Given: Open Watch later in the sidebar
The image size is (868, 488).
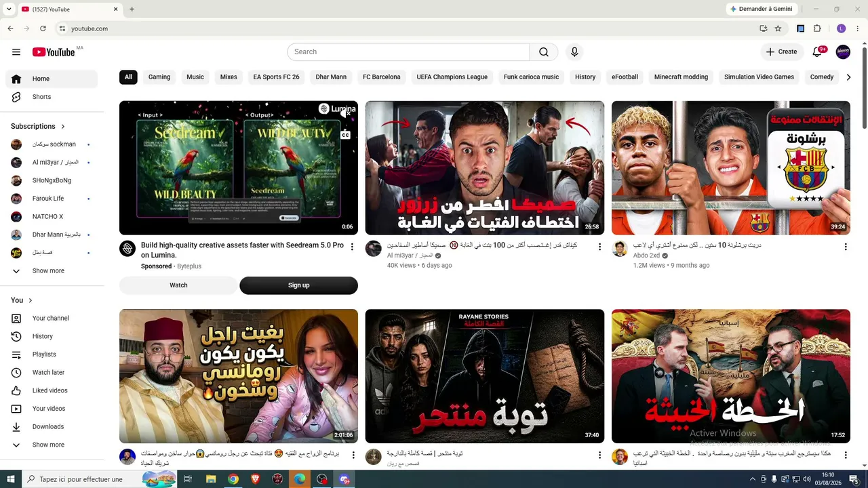Looking at the screenshot, I should pyautogui.click(x=52, y=372).
